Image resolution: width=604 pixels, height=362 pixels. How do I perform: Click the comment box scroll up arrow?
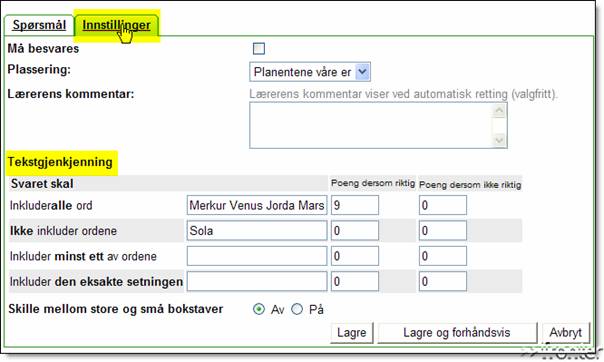pyautogui.click(x=499, y=111)
